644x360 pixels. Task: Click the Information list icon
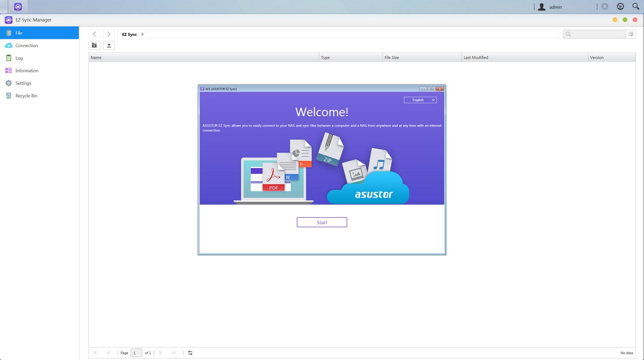8,70
